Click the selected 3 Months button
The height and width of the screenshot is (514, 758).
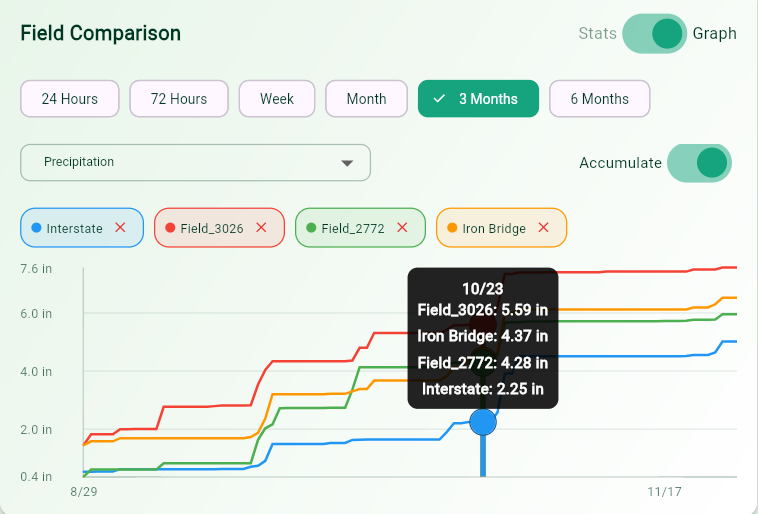(478, 99)
